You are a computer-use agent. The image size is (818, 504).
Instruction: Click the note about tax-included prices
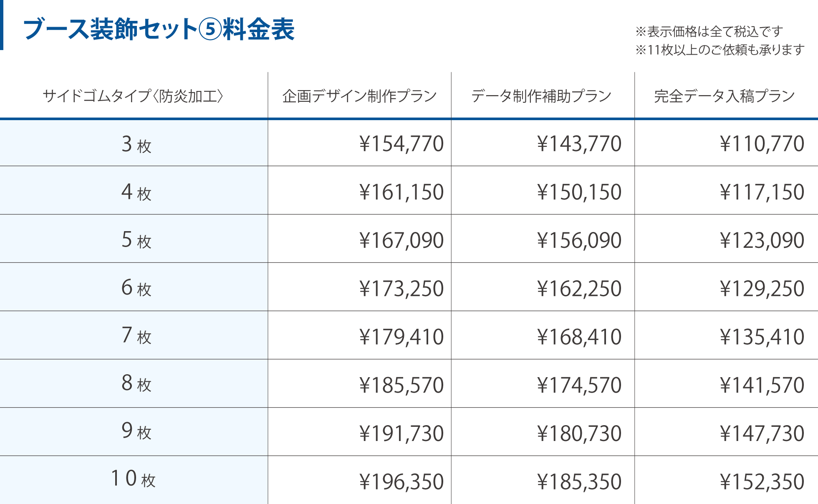(709, 31)
